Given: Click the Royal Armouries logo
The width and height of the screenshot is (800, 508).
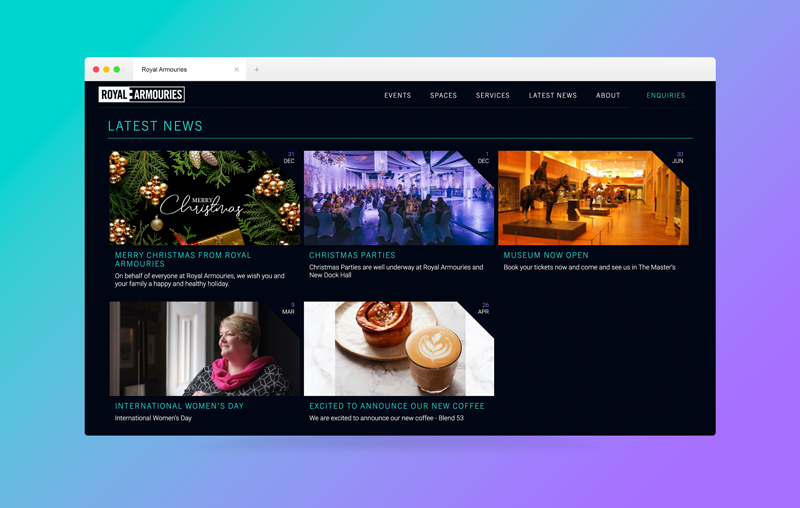Looking at the screenshot, I should (141, 94).
